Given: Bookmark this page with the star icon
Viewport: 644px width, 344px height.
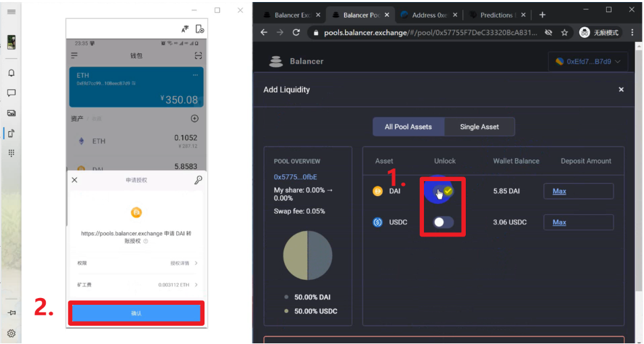Looking at the screenshot, I should [564, 32].
